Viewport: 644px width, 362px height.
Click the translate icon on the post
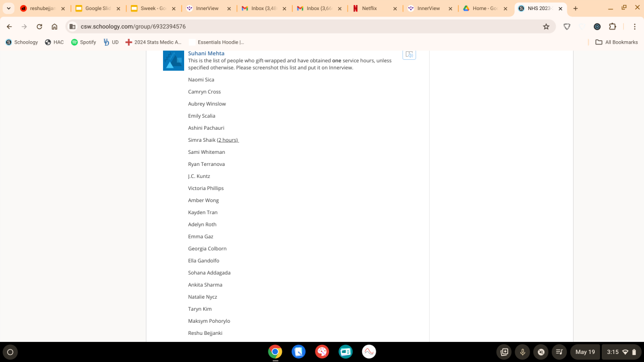pyautogui.click(x=409, y=54)
